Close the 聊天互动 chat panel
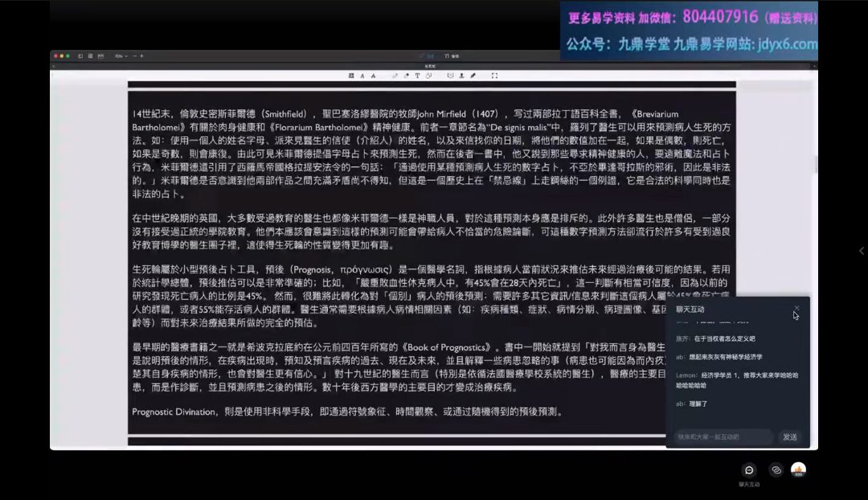The width and height of the screenshot is (868, 500). (x=796, y=308)
